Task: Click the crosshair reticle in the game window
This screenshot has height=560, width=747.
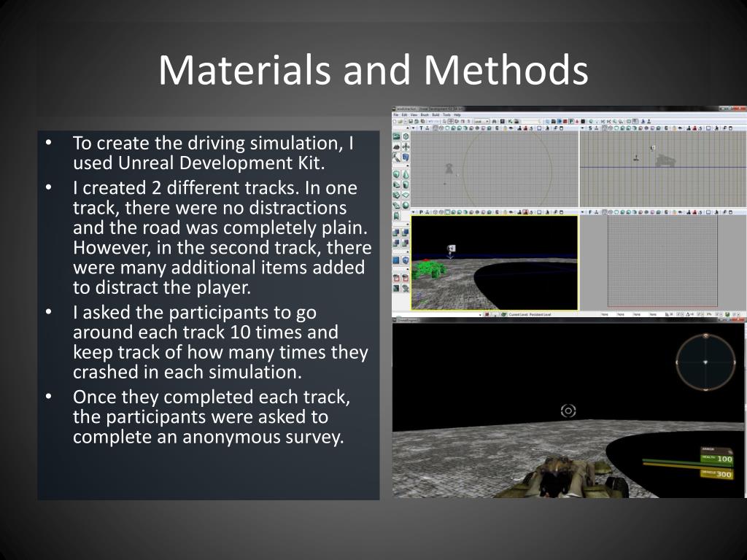Action: (568, 411)
